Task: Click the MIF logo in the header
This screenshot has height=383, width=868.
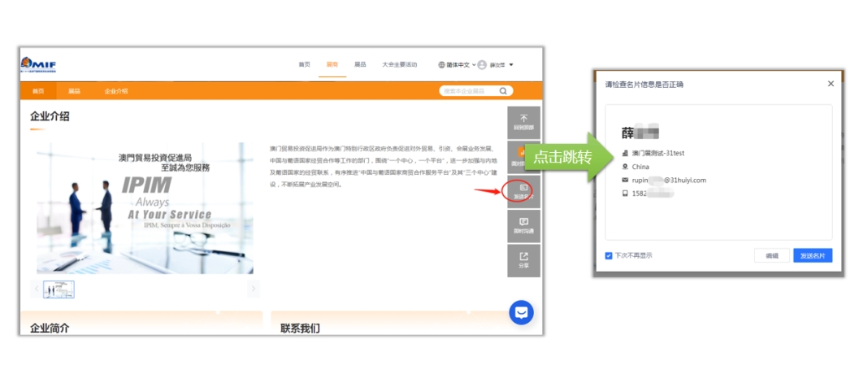Action: [x=38, y=64]
